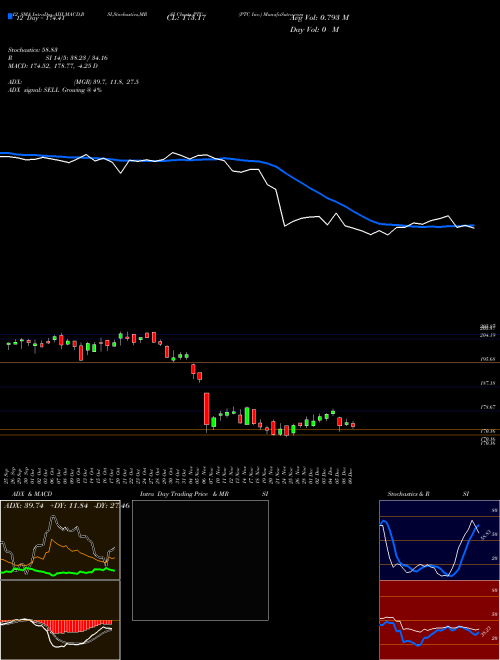Click the 'MACD: 174.32, 178.77, -4.25 D' line

point(53,66)
